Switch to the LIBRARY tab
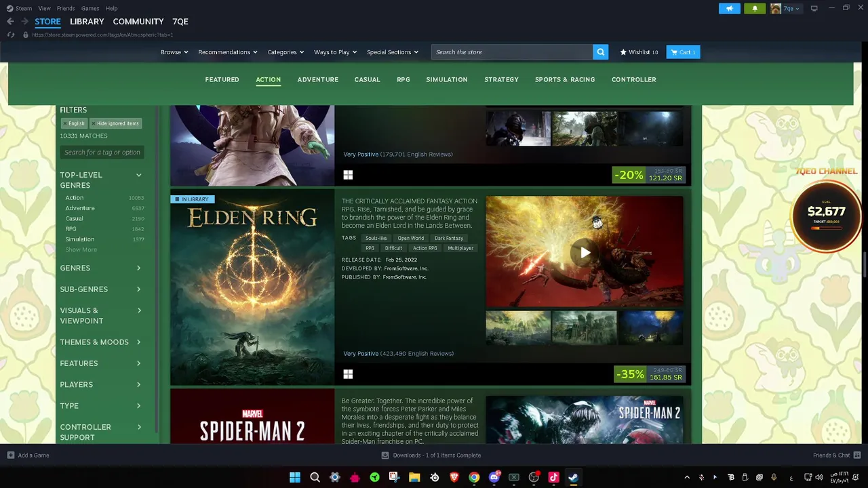Image resolution: width=868 pixels, height=488 pixels. pos(87,22)
